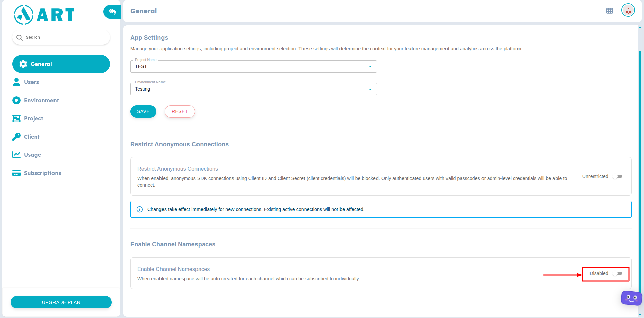644x318 pixels.
Task: Click the scrollbar down arrow
Action: click(640, 315)
